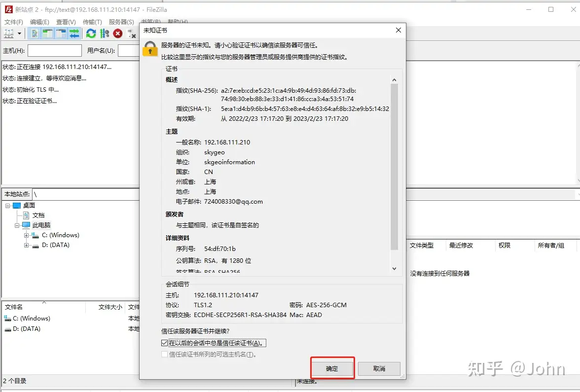Select the 桌面 desktop icon in tree
This screenshot has width=580, height=392.
coord(17,205)
